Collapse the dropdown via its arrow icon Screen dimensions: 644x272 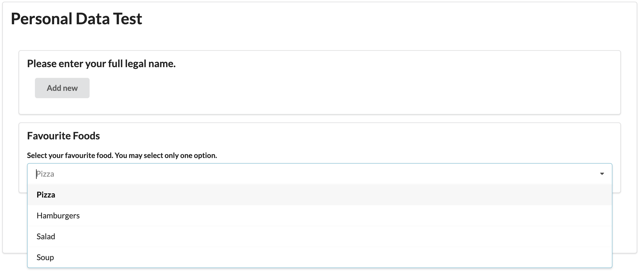point(603,174)
